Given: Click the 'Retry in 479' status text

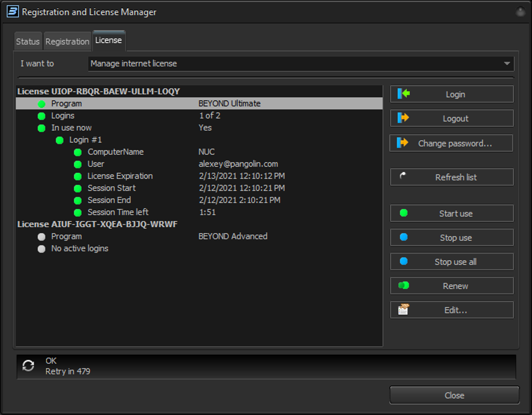Looking at the screenshot, I should (68, 371).
